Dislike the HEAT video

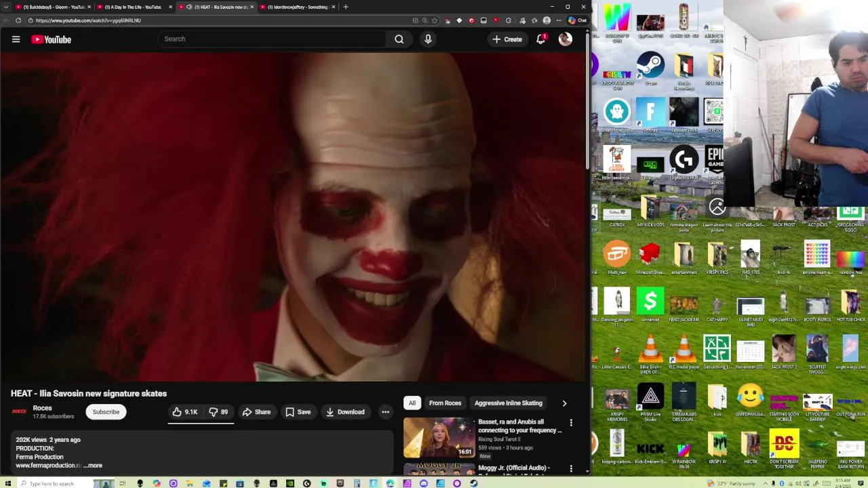[x=218, y=412]
